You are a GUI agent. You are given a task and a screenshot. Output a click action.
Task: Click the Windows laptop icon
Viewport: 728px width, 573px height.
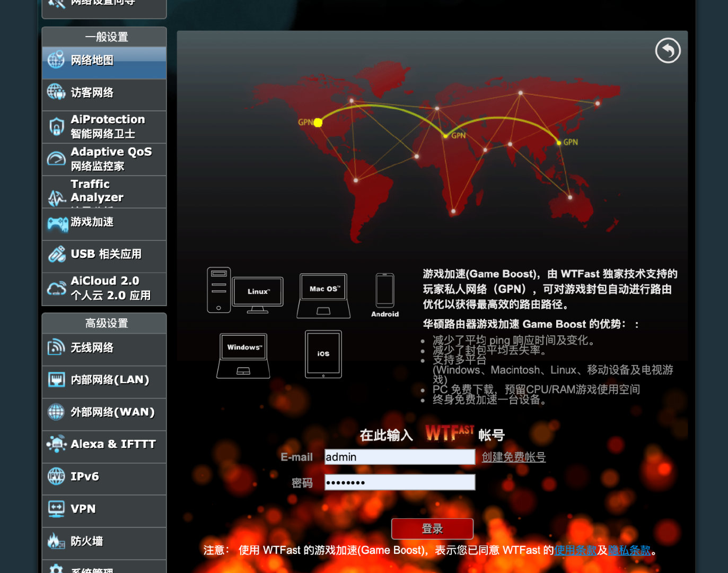click(243, 355)
